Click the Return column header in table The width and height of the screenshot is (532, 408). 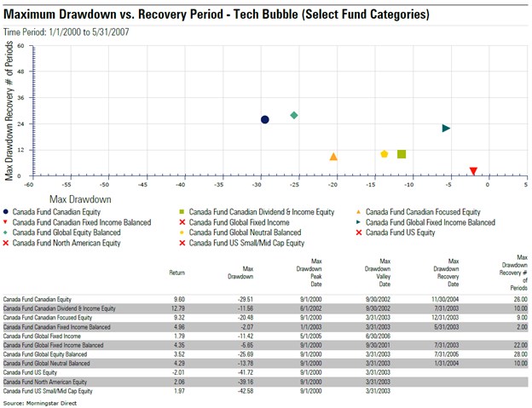coord(177,274)
